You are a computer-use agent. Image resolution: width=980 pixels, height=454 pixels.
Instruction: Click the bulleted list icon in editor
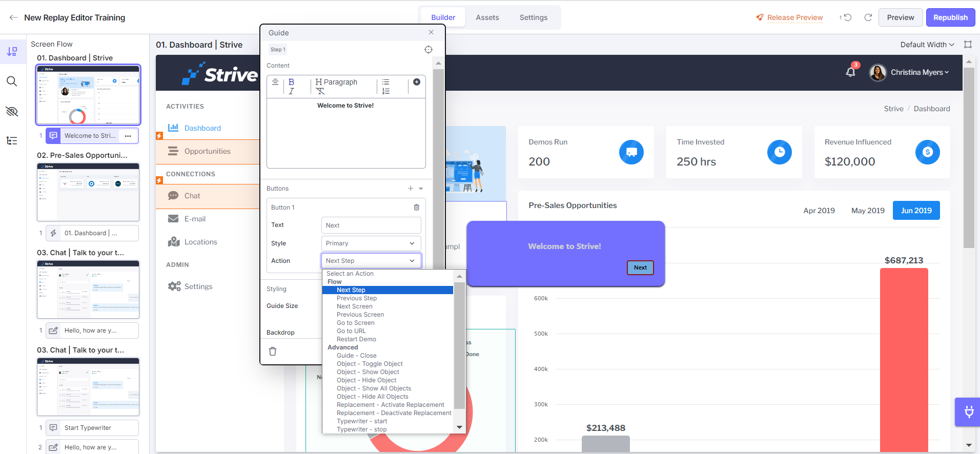tap(385, 82)
